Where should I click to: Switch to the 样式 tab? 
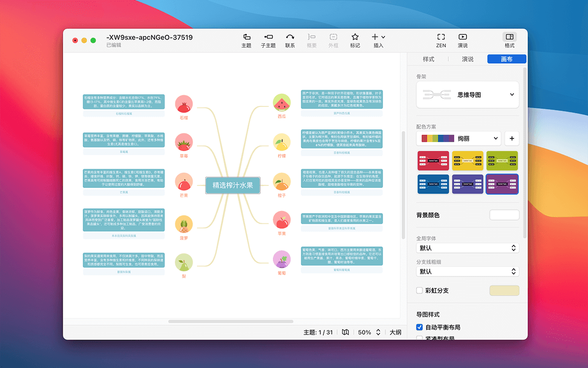tap(428, 59)
